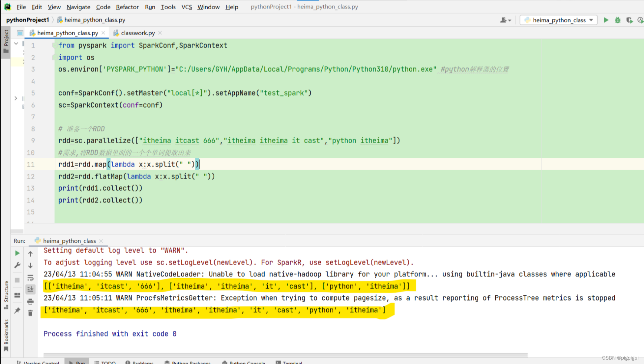Run heima_python_class with the green toolbar arrow
Viewport: 644px width, 364px height.
pos(606,20)
